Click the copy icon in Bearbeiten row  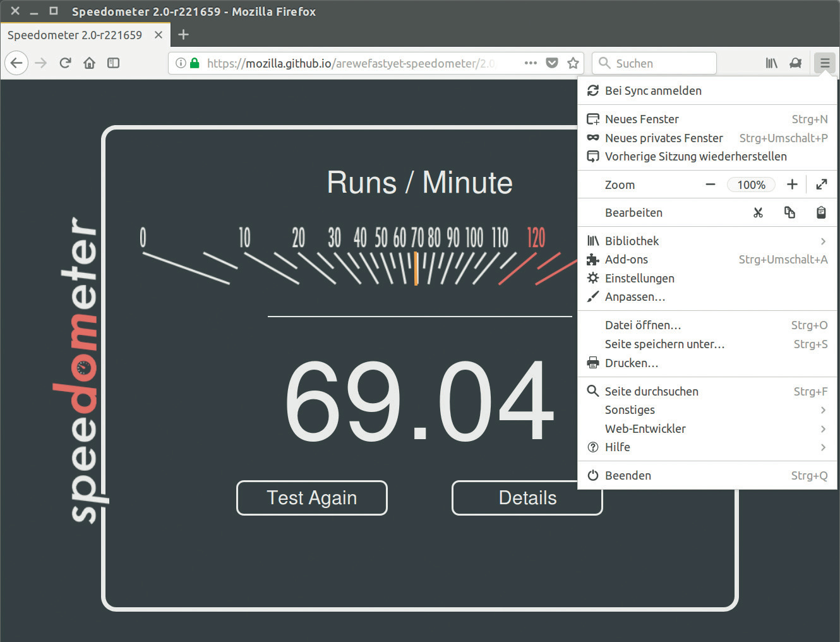(789, 212)
